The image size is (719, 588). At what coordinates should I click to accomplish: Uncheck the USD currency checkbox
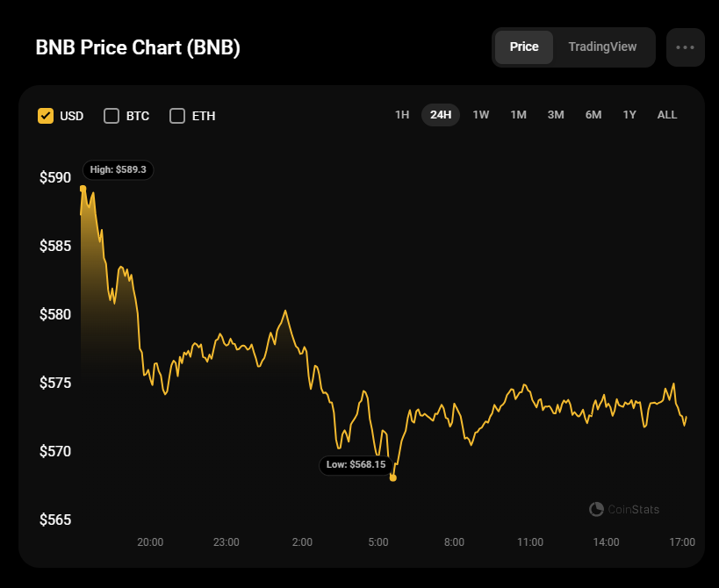point(46,116)
